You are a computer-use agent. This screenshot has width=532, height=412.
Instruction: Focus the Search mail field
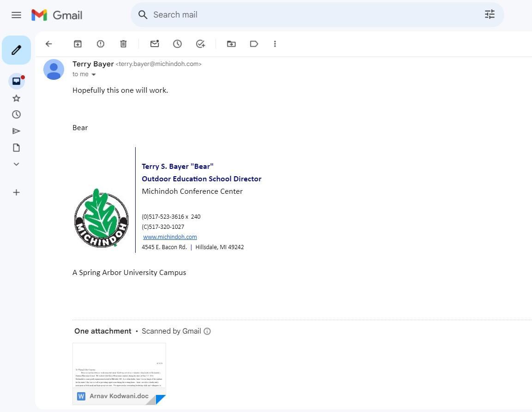317,15
